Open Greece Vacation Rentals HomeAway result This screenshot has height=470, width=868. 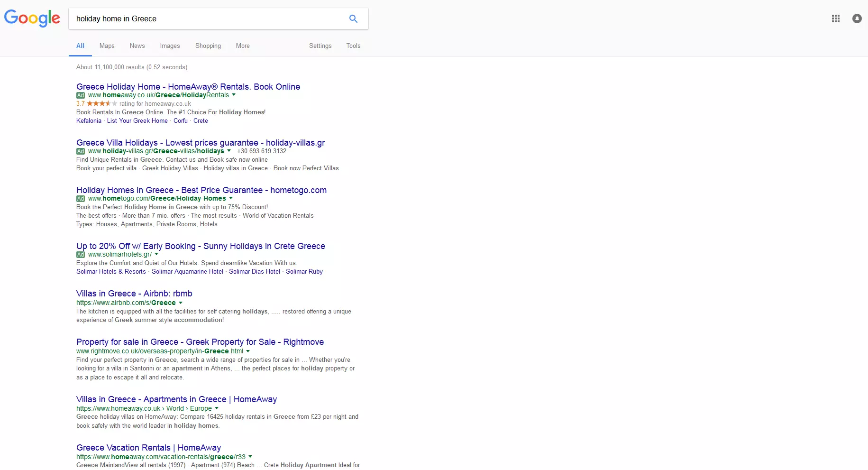point(148,448)
